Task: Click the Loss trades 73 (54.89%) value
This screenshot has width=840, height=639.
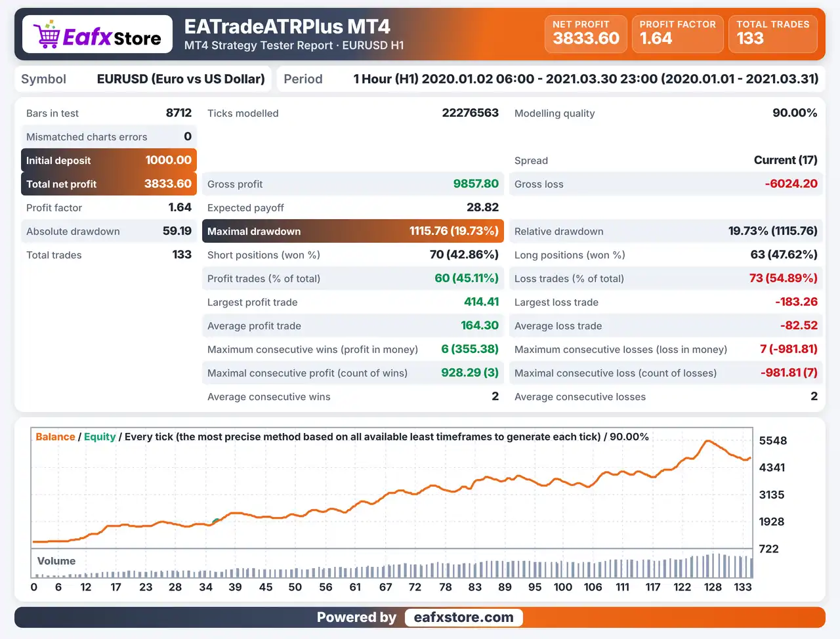Action: click(x=783, y=278)
